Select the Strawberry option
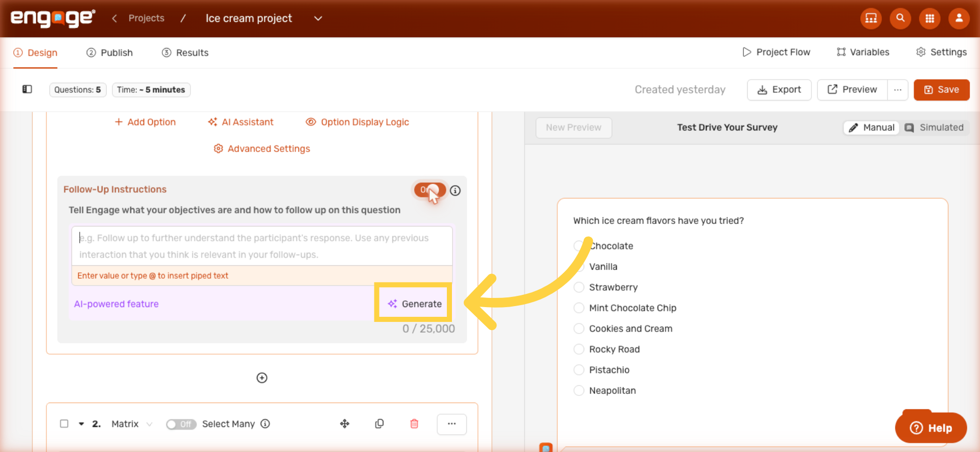The width and height of the screenshot is (980, 452). (579, 287)
